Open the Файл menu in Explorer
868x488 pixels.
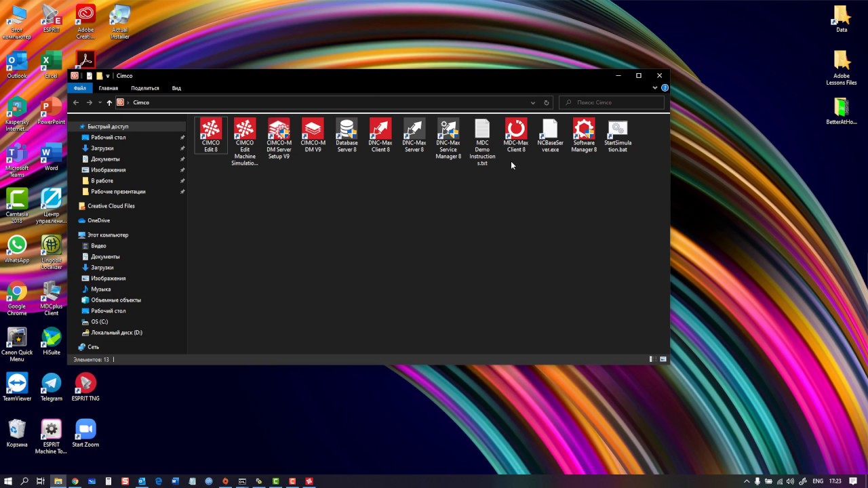[x=80, y=88]
